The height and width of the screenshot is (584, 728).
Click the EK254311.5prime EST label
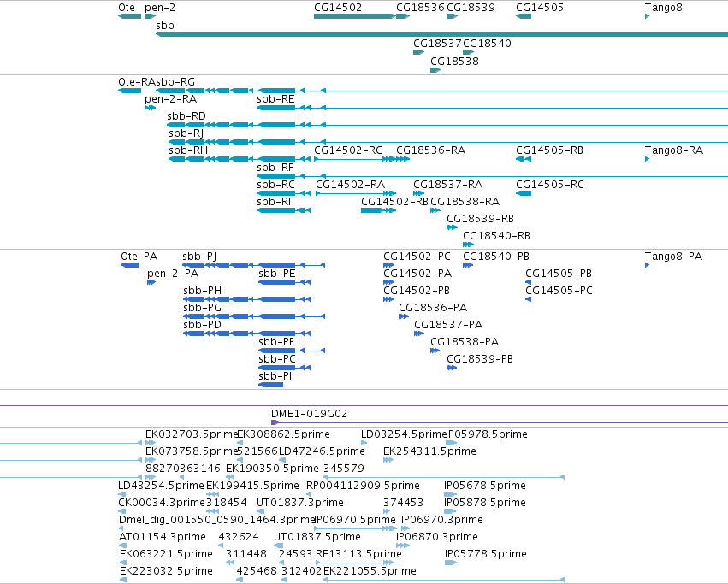[x=429, y=451]
